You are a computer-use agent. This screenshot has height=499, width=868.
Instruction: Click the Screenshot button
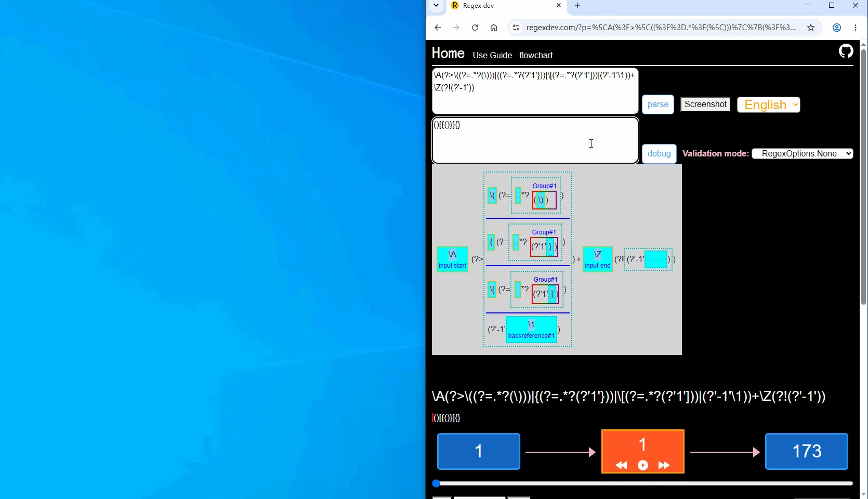(x=705, y=104)
